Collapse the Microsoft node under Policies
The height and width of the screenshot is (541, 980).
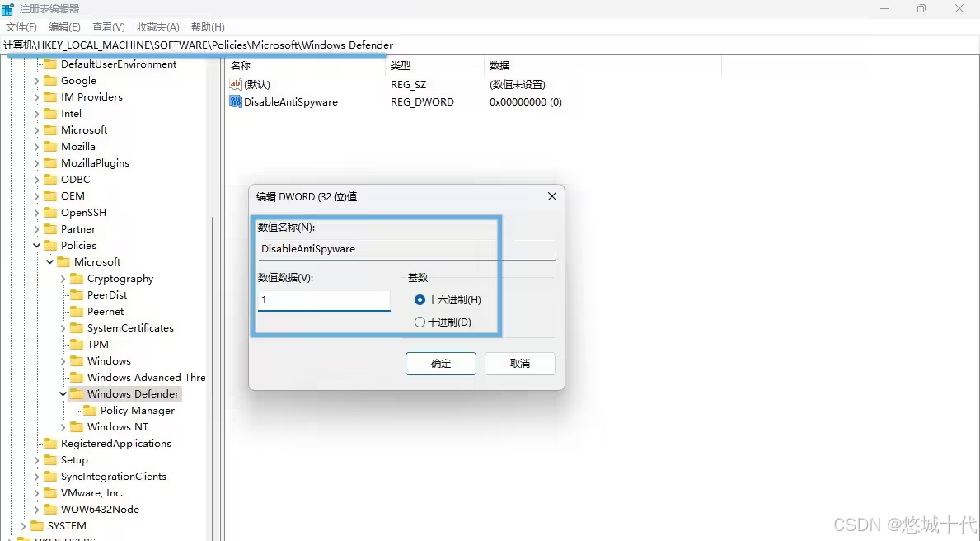(x=49, y=262)
